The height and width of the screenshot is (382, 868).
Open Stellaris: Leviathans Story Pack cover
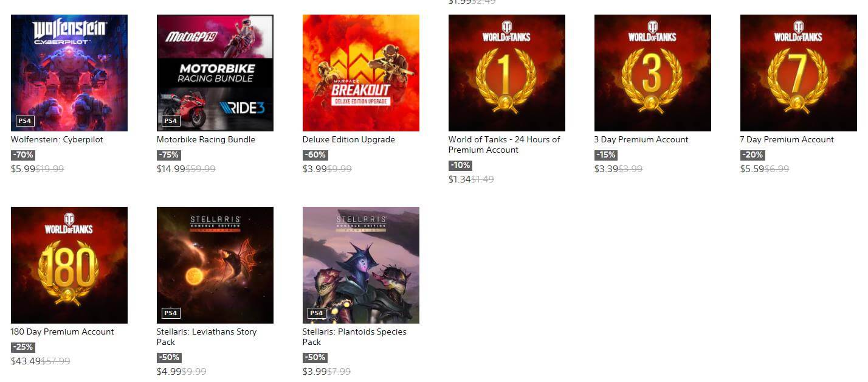[x=215, y=265]
